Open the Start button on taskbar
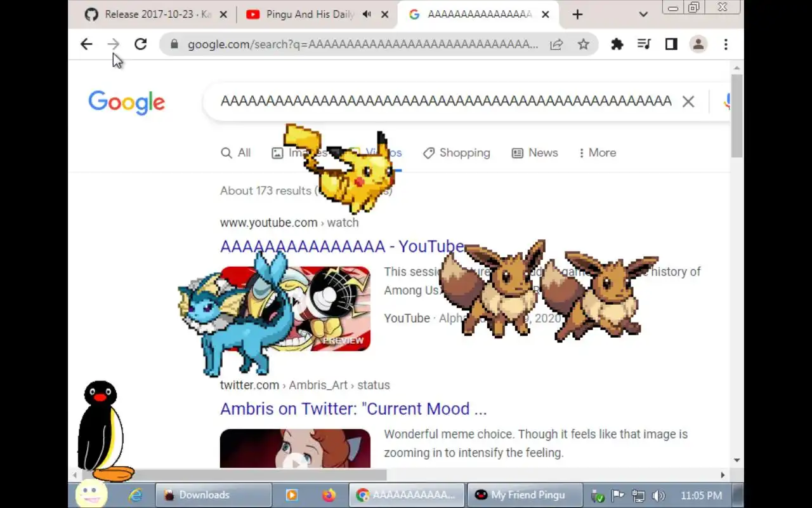This screenshot has height=508, width=812. point(91,495)
